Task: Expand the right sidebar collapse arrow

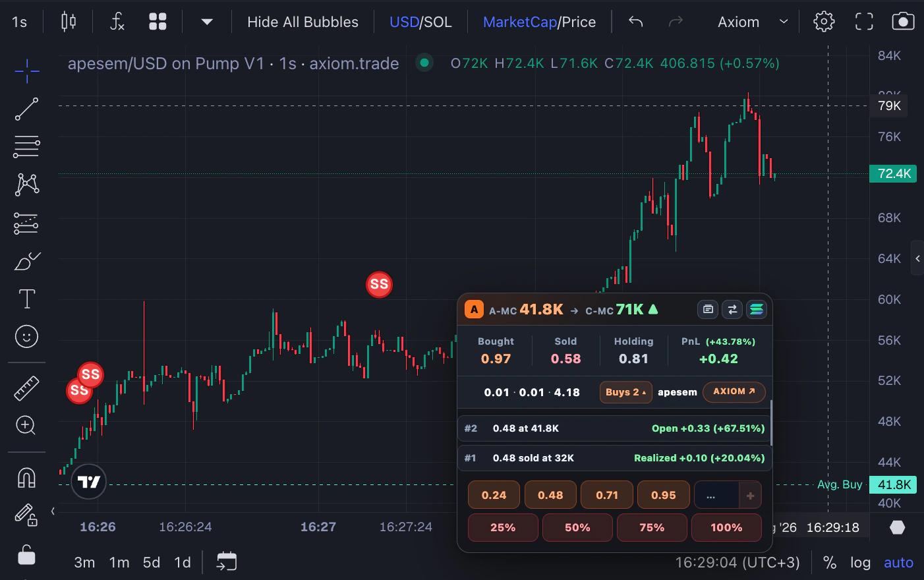Action: tap(917, 258)
